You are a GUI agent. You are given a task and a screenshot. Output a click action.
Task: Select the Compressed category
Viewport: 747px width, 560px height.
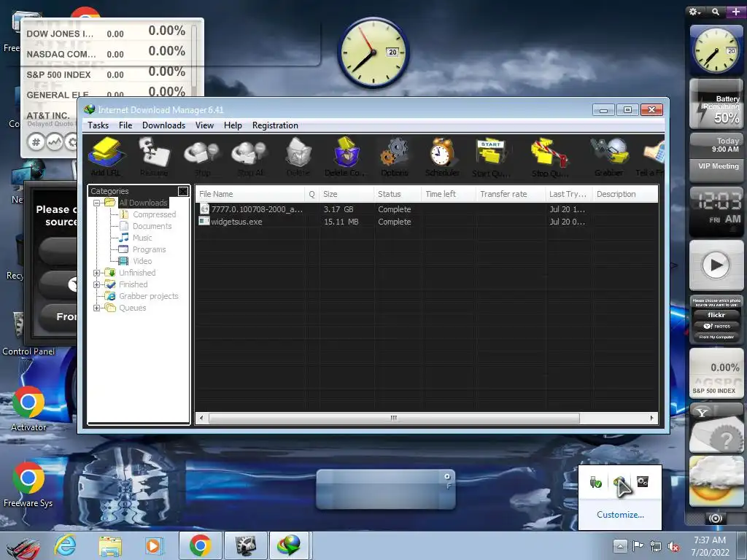[x=154, y=215]
